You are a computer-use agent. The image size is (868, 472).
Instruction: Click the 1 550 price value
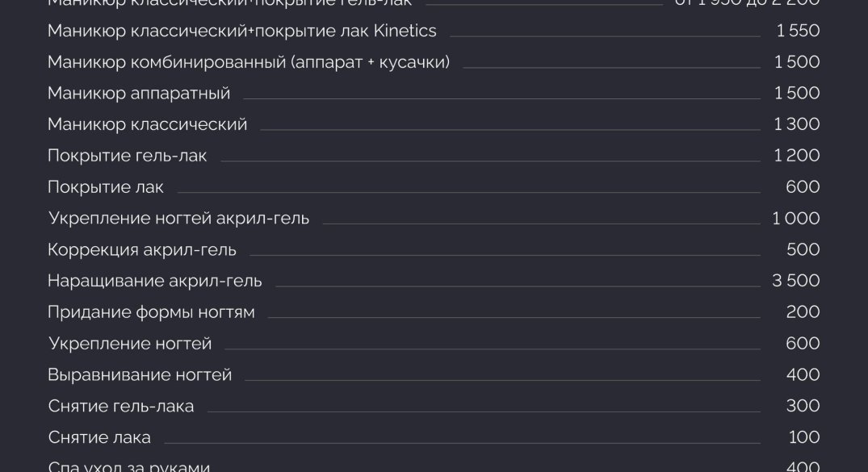tap(798, 31)
